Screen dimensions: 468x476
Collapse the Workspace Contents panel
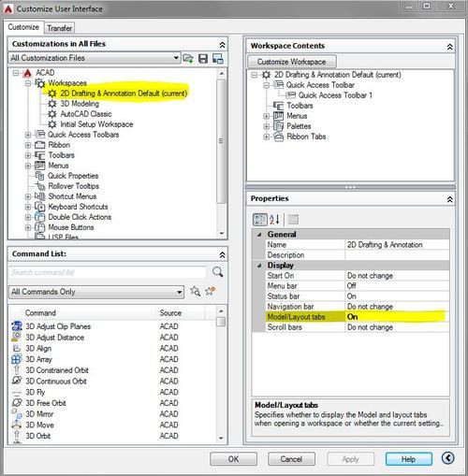[x=449, y=47]
